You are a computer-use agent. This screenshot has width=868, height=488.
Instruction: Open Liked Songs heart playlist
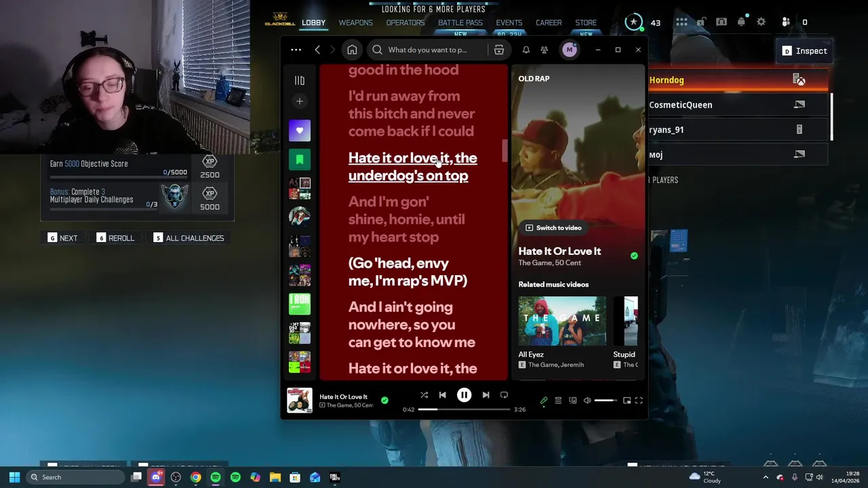click(299, 130)
